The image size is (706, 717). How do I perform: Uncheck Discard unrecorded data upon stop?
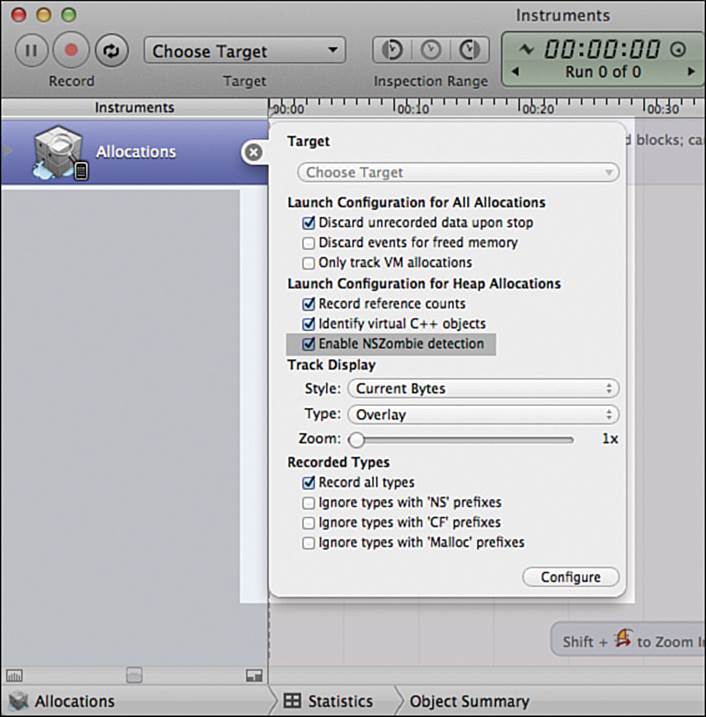click(309, 223)
